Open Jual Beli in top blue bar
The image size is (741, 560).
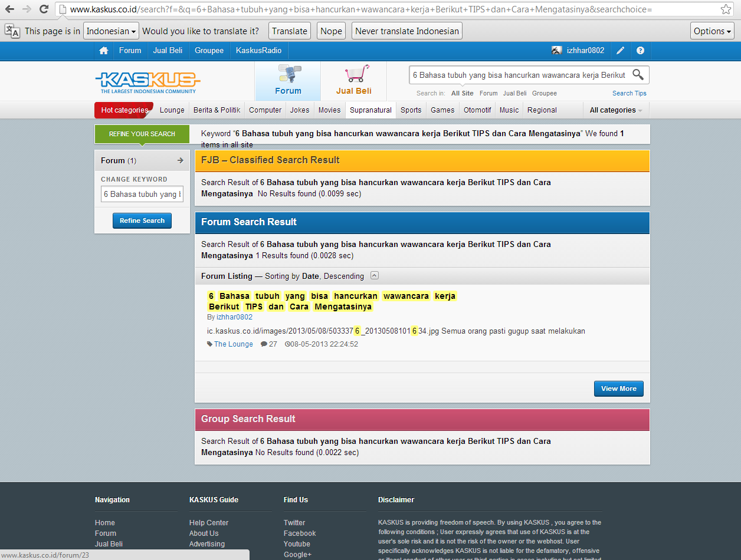tap(168, 51)
